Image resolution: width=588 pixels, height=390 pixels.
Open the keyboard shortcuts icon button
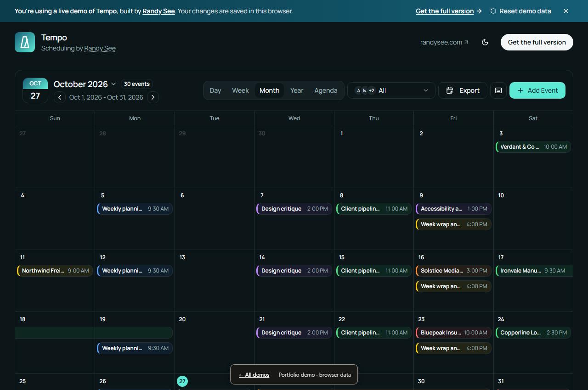click(498, 90)
